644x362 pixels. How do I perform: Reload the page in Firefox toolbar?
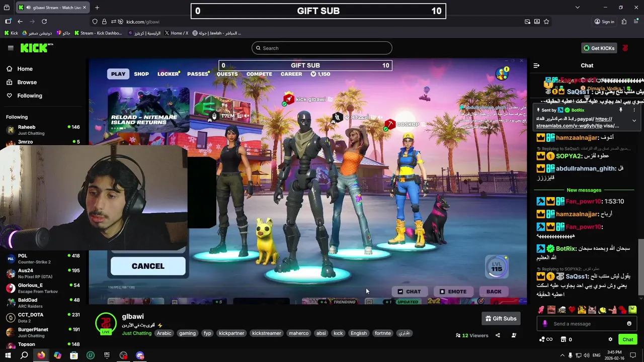tap(44, 22)
